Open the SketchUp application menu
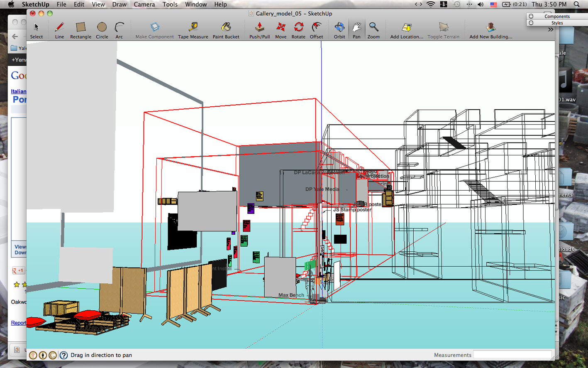 pos(35,4)
